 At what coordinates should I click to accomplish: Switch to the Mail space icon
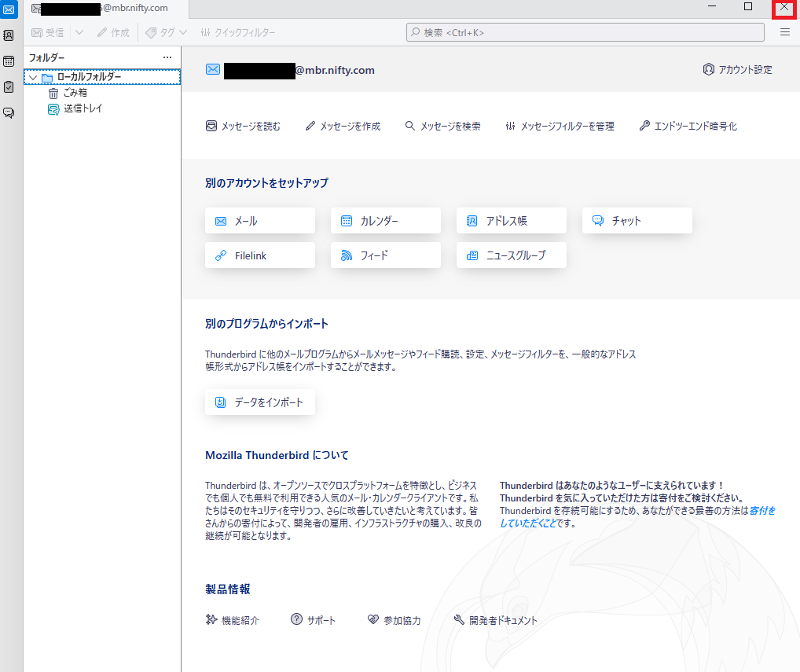pyautogui.click(x=9, y=10)
